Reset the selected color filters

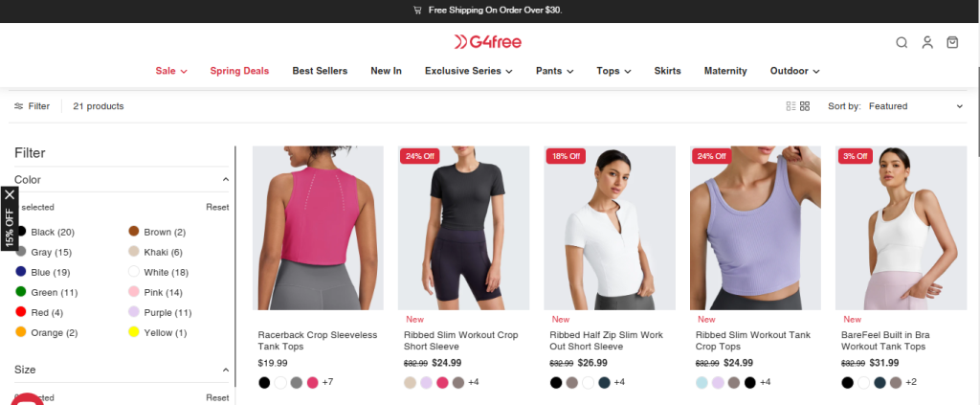pos(217,207)
